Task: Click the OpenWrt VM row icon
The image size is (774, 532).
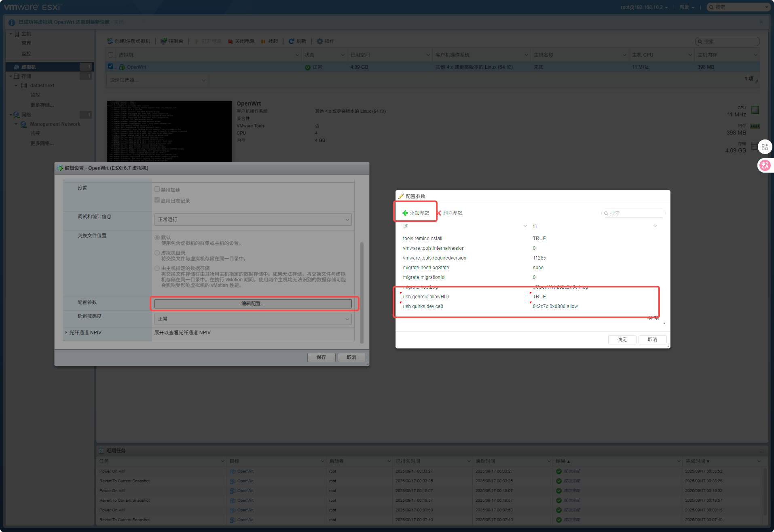Action: 122,67
